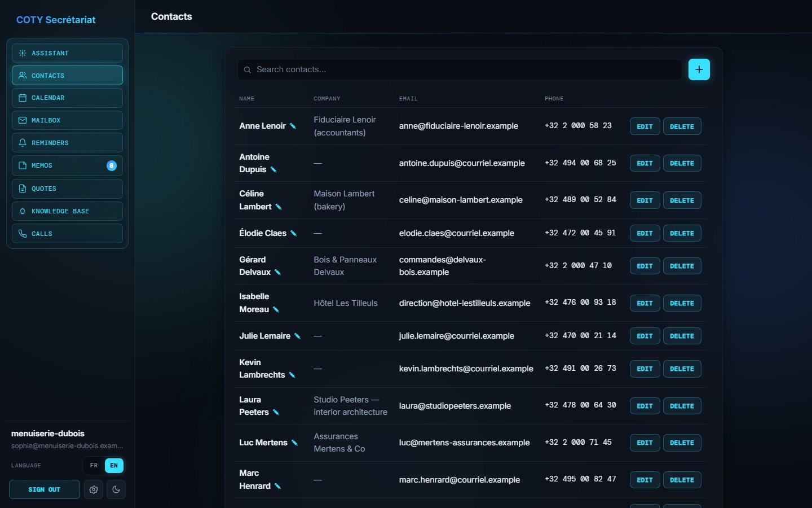The image size is (812, 508).
Task: Click the pencil icon next to Anne Lenoir
Action: [x=293, y=126]
